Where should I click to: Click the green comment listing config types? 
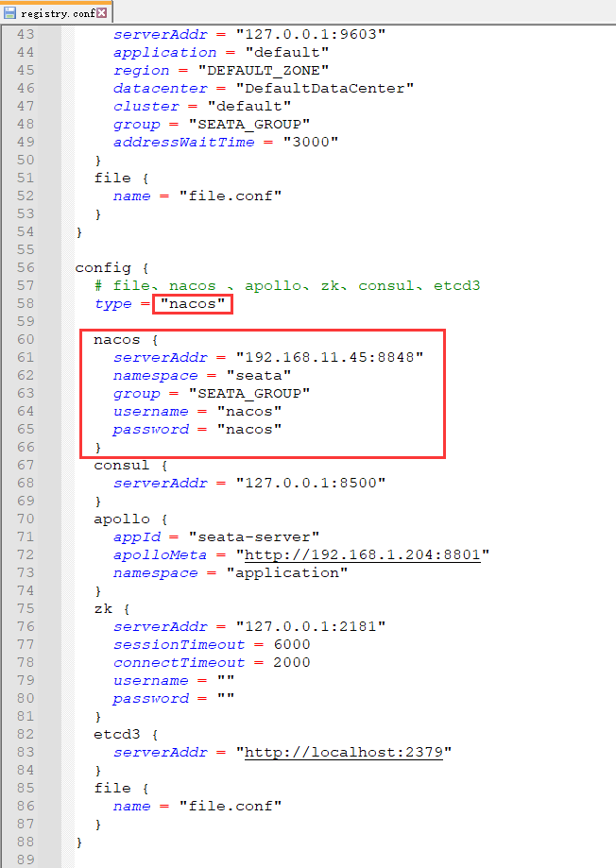pyautogui.click(x=288, y=285)
